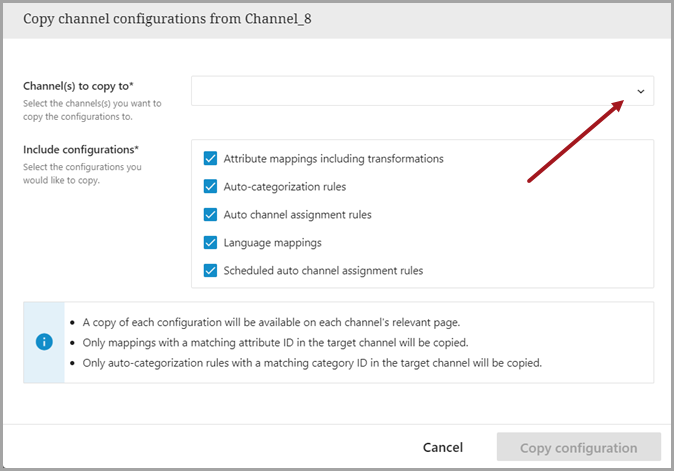Viewport: 674px width, 471px height.
Task: Click the 'Language mappings' label text
Action: tap(270, 242)
